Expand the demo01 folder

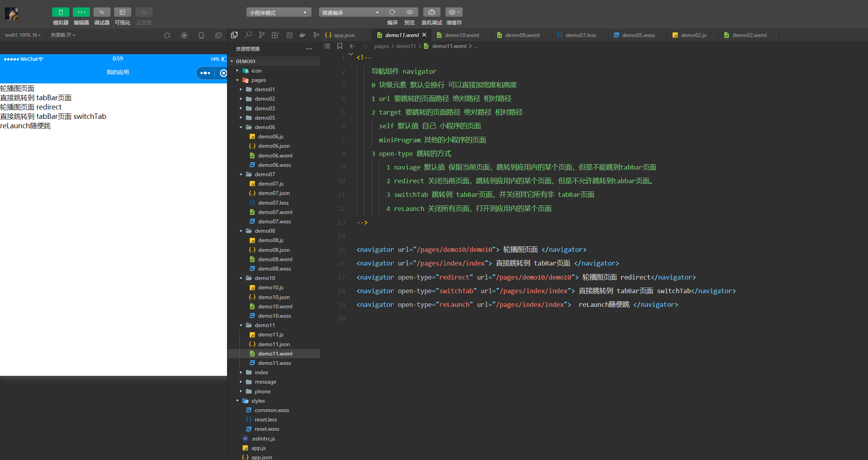click(x=241, y=89)
